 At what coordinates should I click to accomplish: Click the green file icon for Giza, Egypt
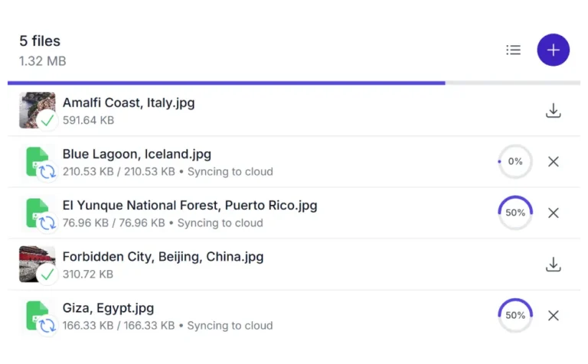[37, 315]
